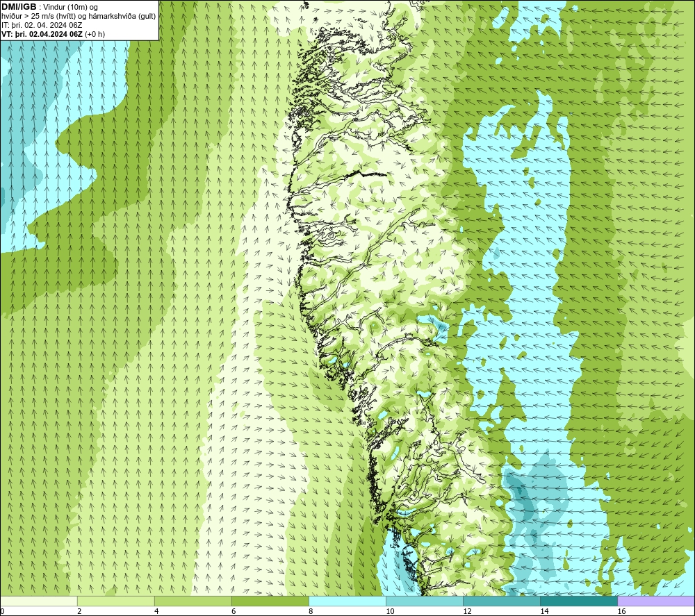Select the purple swatch above 16 m/s
This screenshot has width=695, height=616.
click(x=656, y=601)
